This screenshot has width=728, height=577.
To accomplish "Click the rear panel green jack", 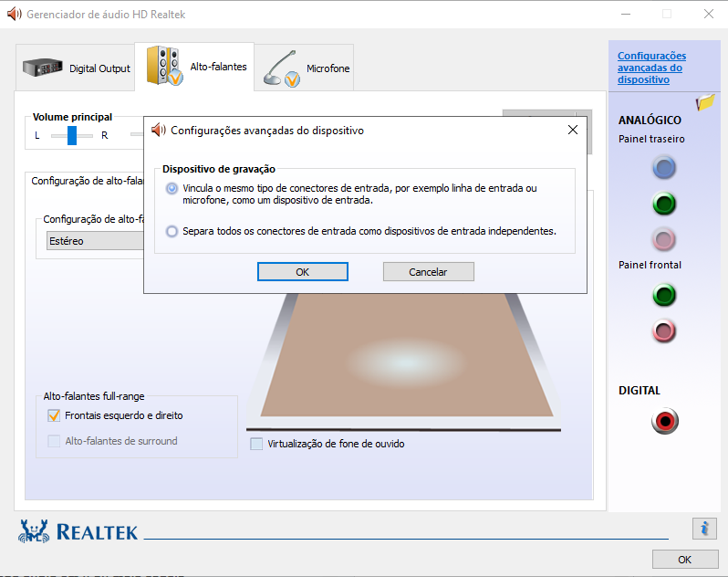I will (664, 204).
